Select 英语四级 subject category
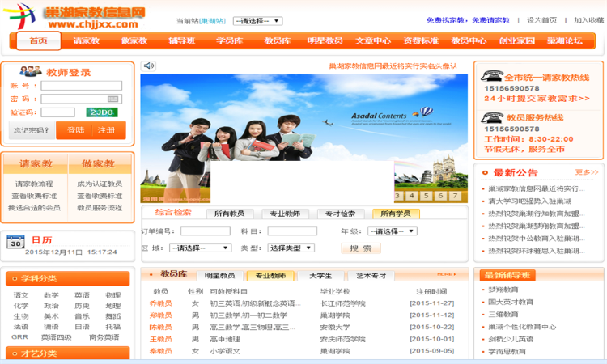Screen dimensions: 607x364 click(x=57, y=337)
